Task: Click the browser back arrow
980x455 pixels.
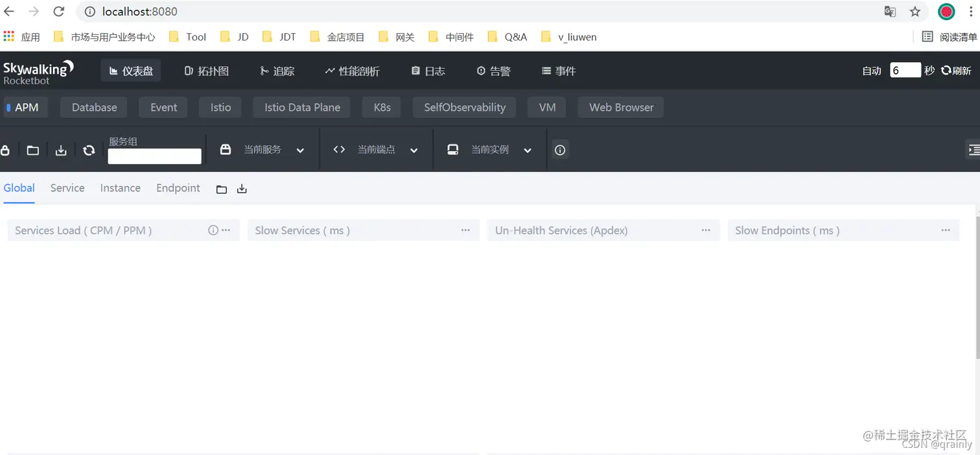Action: click(x=9, y=12)
